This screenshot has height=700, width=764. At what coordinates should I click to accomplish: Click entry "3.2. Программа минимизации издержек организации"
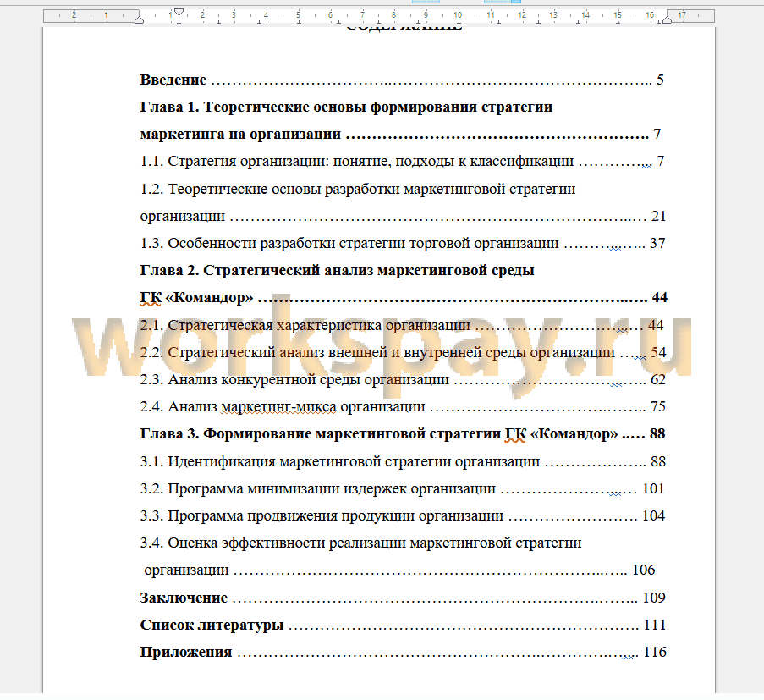317,489
